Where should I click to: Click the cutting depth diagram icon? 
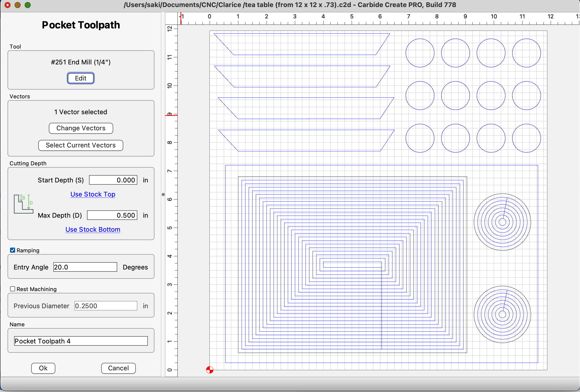click(x=23, y=204)
